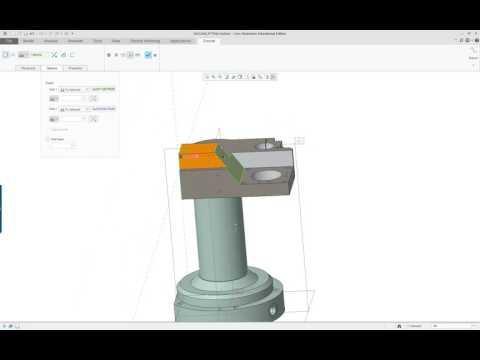Click the Find icon in the status bar
Image resolution: width=480 pixels, height=360 pixels.
(x=399, y=326)
